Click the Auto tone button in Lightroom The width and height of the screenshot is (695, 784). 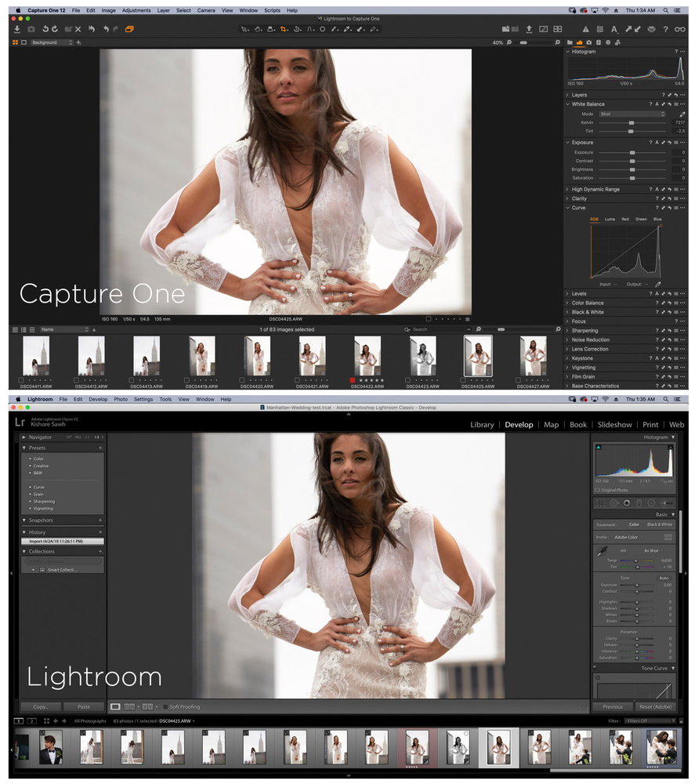pyautogui.click(x=664, y=578)
